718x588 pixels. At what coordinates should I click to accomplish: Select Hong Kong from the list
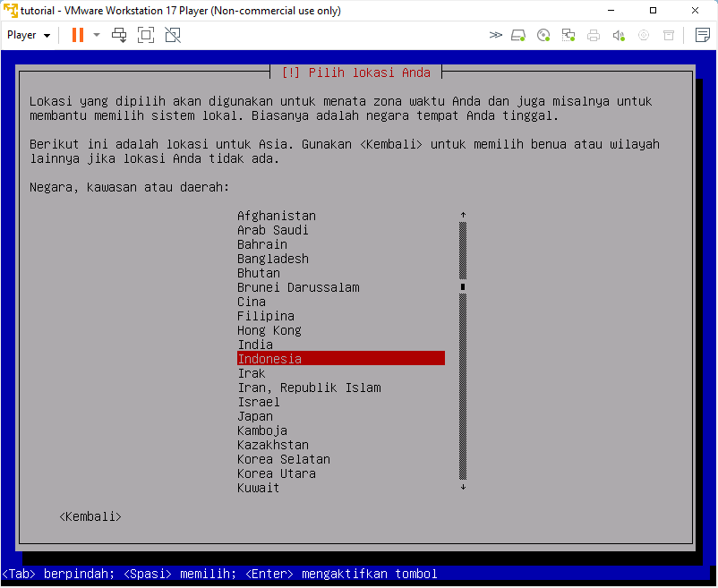(x=341, y=330)
